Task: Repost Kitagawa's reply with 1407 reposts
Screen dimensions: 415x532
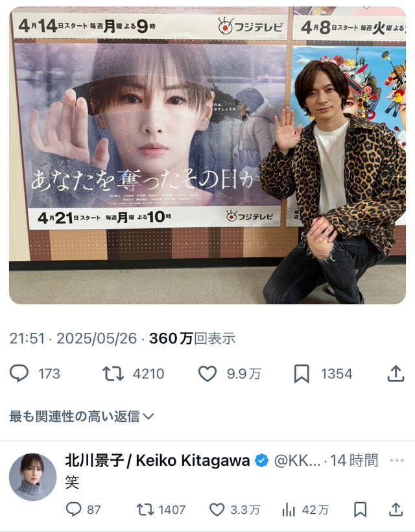Action: tap(161, 509)
